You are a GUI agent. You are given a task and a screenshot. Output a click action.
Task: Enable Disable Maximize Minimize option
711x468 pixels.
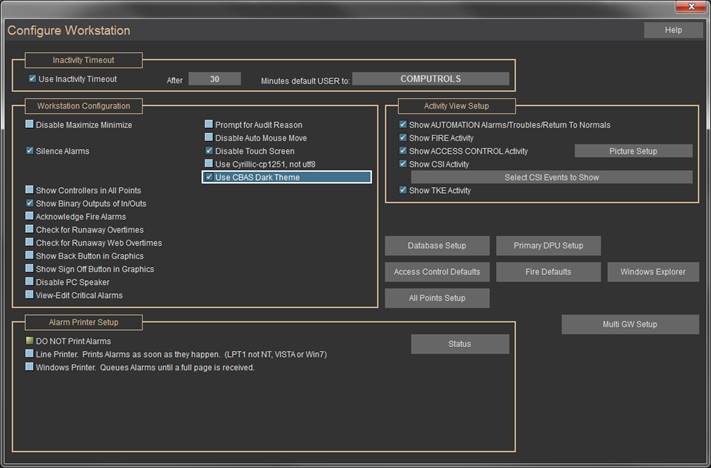(x=30, y=125)
